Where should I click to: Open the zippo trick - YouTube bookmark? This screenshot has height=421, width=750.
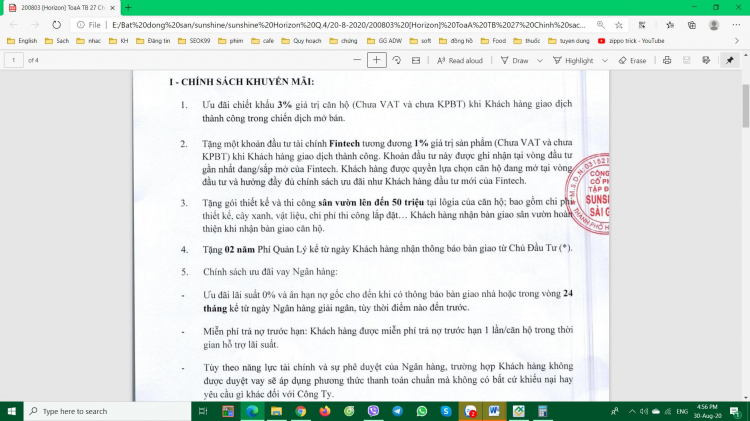631,41
